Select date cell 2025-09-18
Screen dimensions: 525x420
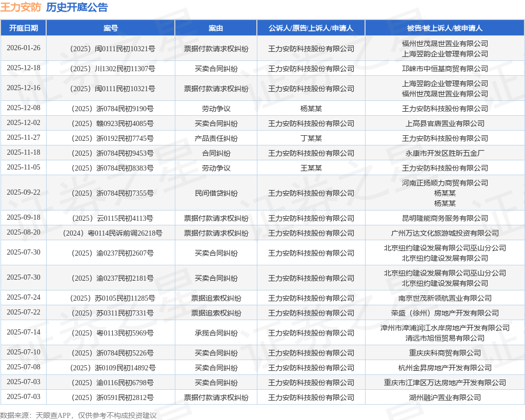click(24, 217)
